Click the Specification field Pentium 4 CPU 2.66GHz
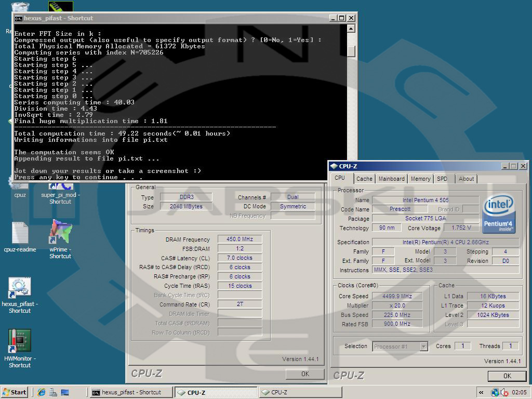 (x=445, y=242)
